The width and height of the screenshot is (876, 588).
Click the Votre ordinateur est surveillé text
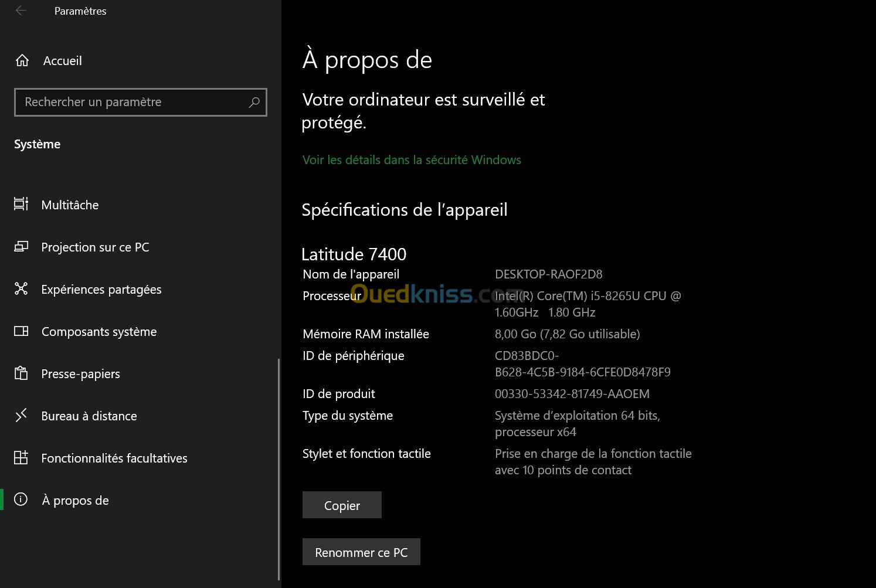(423, 111)
